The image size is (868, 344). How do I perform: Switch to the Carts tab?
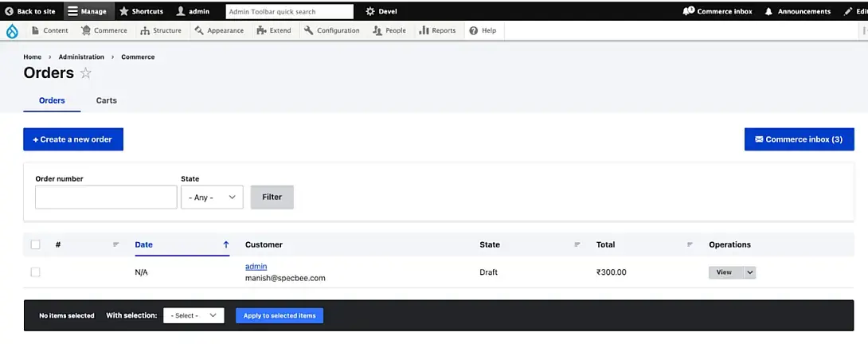[x=106, y=100]
